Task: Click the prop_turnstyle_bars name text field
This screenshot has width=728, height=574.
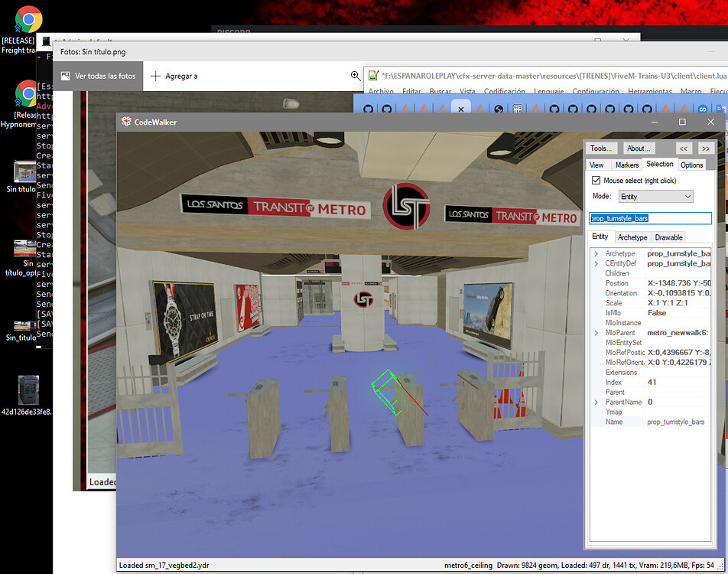Action: (650, 218)
